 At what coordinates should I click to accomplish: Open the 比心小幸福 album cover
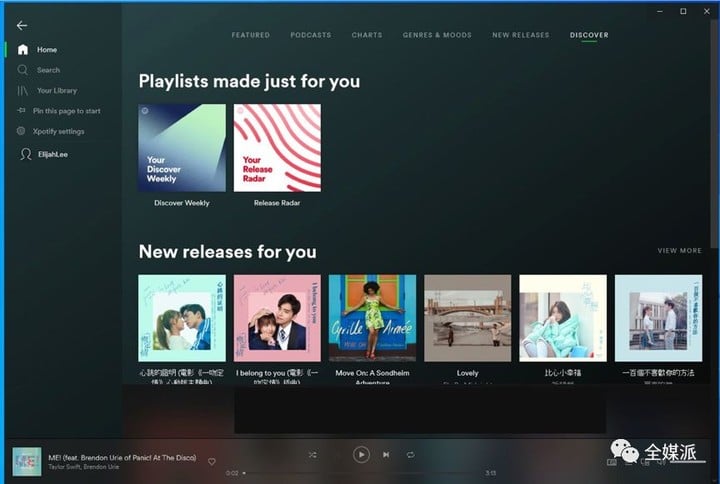coord(563,318)
